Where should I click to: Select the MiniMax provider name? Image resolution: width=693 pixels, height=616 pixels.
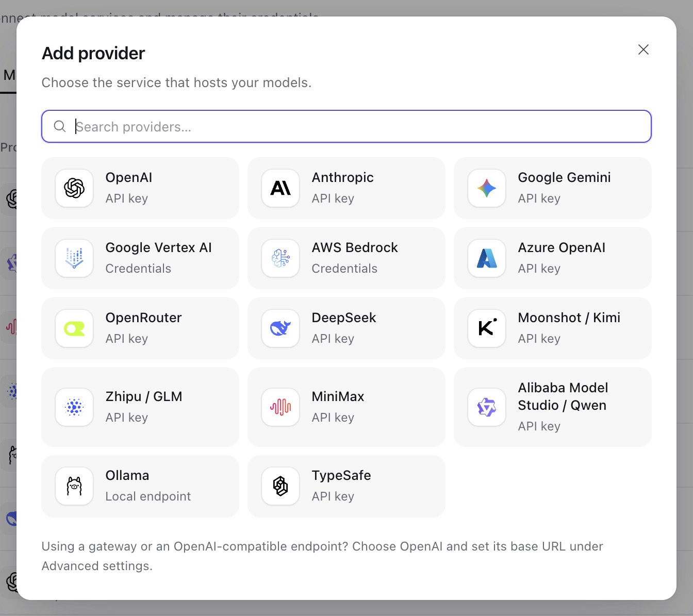pos(338,396)
